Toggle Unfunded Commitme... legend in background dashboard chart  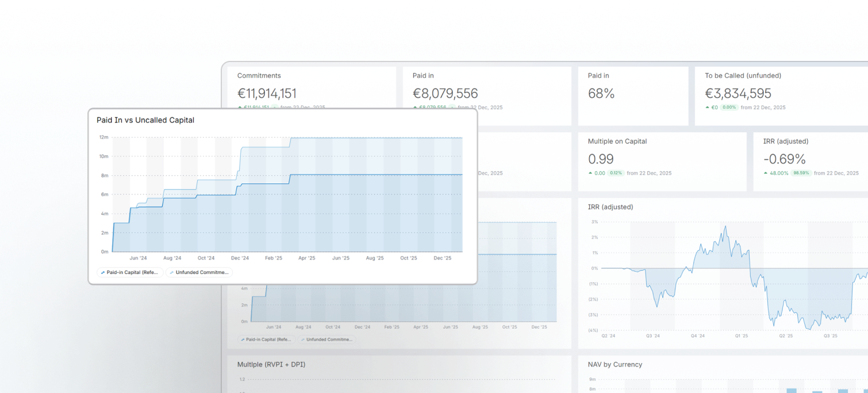coord(327,340)
